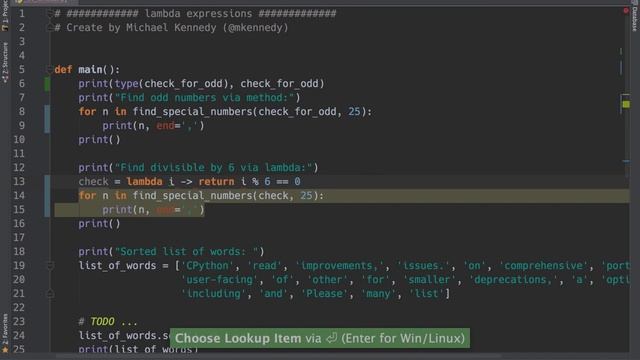Click string "Find divisible by 6 via lambda:"
This screenshot has width=640, height=360.
[x=213, y=168]
